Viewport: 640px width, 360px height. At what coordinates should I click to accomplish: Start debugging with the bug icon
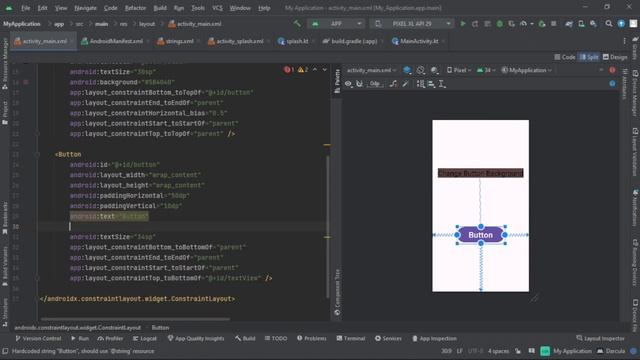(x=500, y=24)
